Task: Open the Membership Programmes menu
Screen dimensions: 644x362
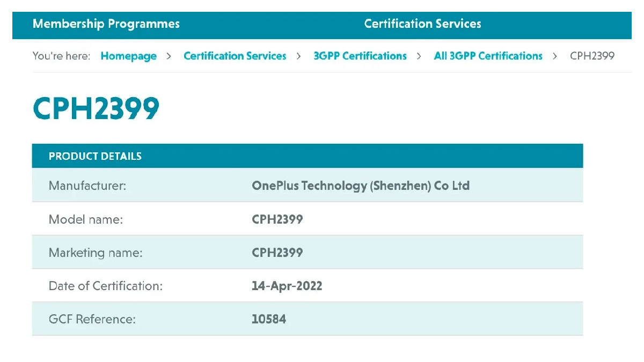Action: tap(106, 24)
